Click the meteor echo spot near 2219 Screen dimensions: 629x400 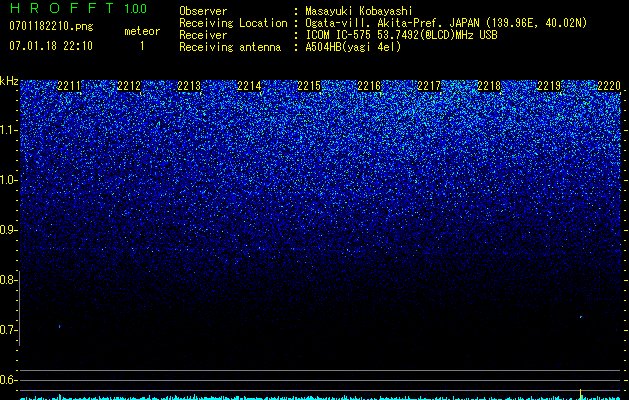580,317
